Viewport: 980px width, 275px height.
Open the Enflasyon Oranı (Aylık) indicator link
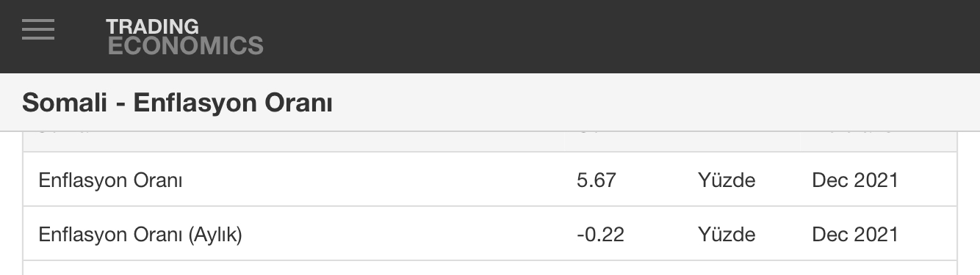point(140,235)
